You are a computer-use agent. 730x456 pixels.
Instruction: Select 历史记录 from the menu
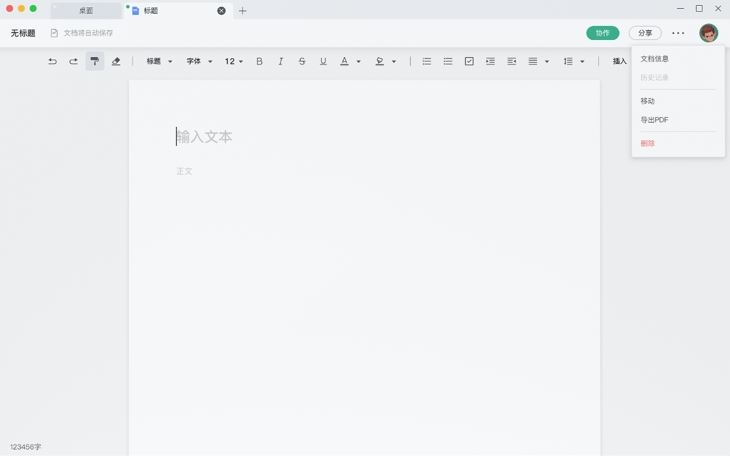coord(655,77)
